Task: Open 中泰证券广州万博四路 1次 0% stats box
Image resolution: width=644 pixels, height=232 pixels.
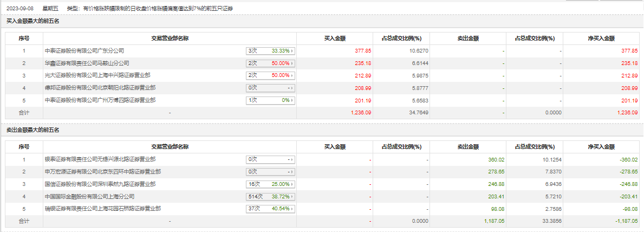Action: tap(271, 100)
